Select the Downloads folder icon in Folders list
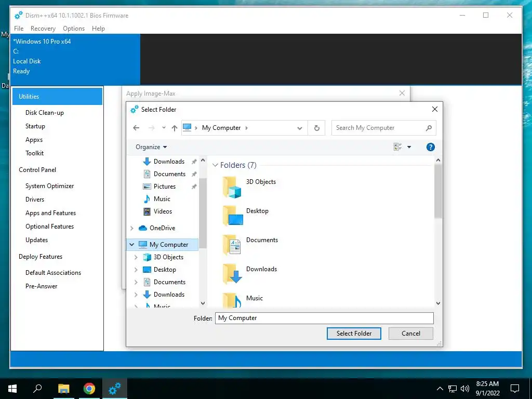 point(232,274)
